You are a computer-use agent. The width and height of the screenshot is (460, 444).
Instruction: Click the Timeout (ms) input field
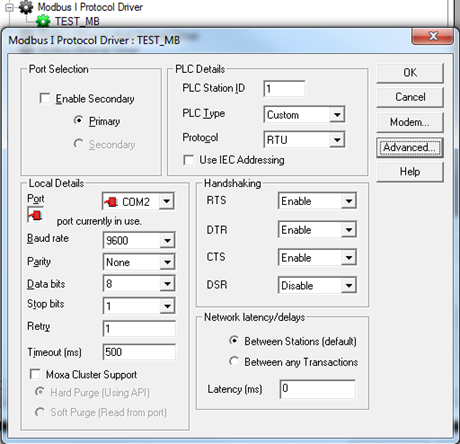pos(139,352)
